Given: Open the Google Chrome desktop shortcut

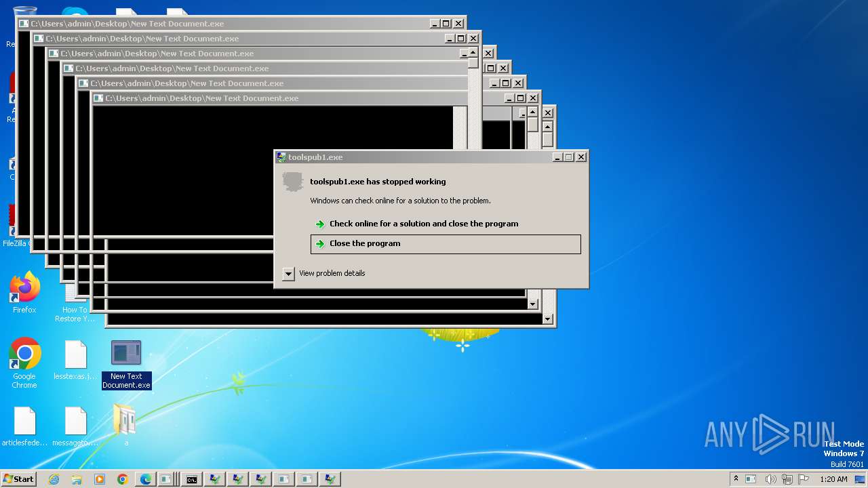Looking at the screenshot, I should [24, 363].
